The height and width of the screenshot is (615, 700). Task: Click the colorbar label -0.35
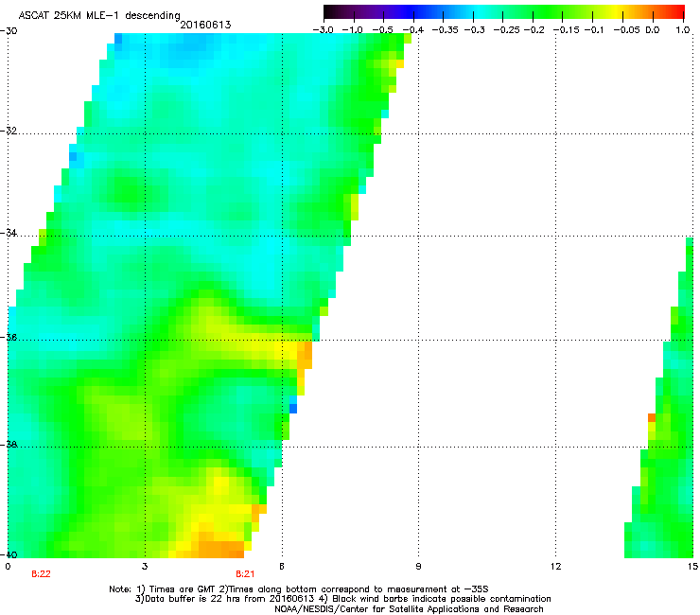pos(444,30)
